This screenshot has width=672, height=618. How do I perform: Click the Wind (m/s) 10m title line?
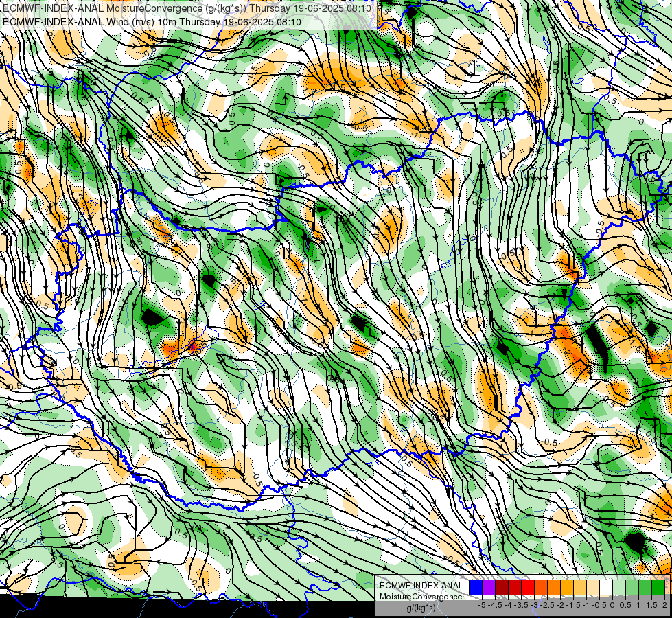click(x=152, y=22)
